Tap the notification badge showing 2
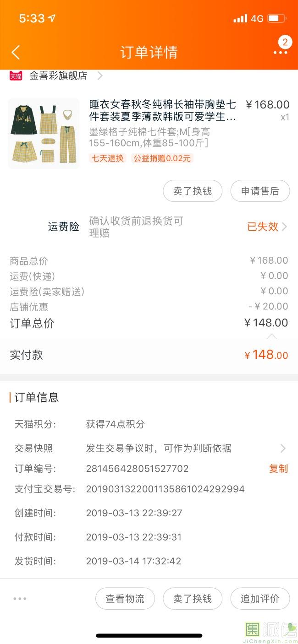 click(285, 43)
